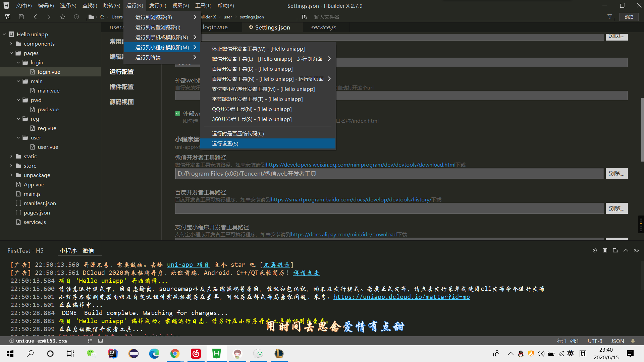Collapse the main folder

(18, 81)
